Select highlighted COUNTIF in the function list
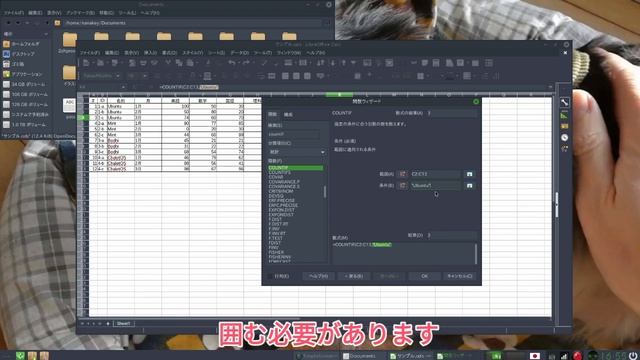 pos(296,168)
